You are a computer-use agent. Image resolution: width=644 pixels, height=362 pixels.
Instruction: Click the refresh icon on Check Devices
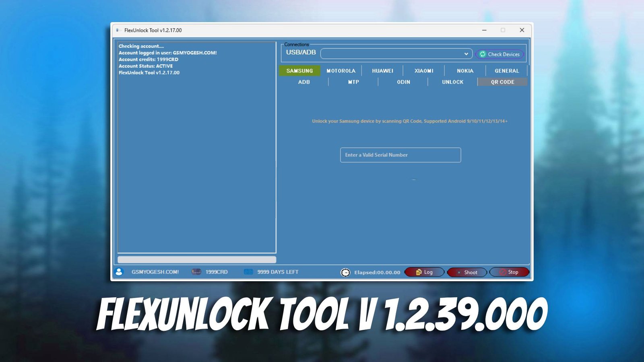[x=483, y=54]
